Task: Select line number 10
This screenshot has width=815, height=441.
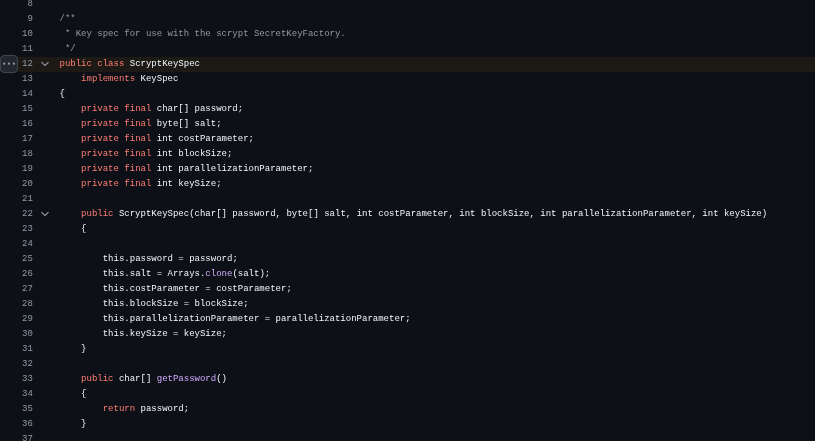Action: [x=27, y=33]
